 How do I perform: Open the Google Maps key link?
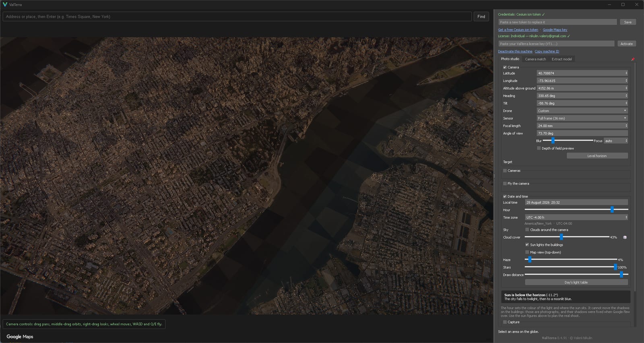click(x=555, y=30)
